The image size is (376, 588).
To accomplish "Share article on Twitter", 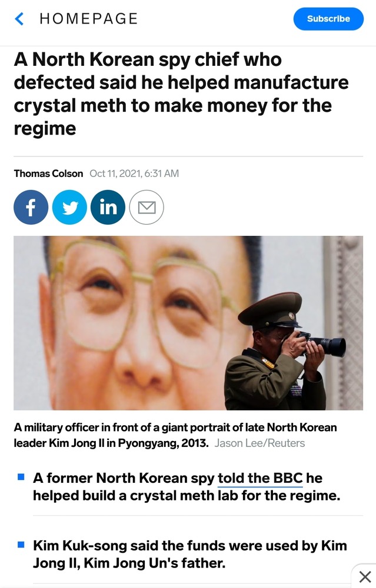I will tap(69, 207).
